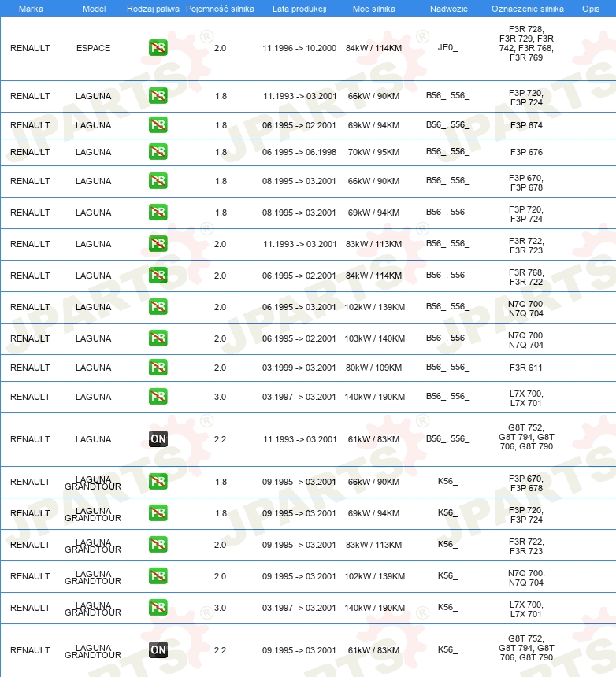616x677 pixels.
Task: Click the petrol icon for Laguna 3.0 B56_ row
Action: pyautogui.click(x=158, y=396)
